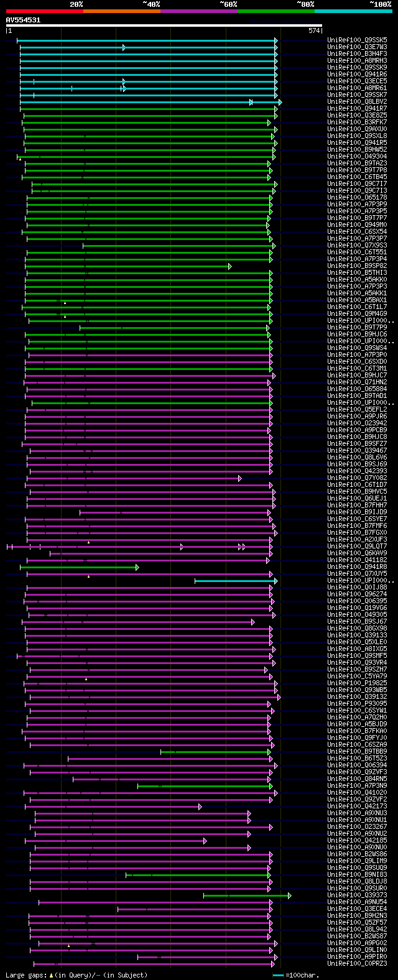This screenshot has width=398, height=980.
Task: Open hit UniRef100_Q3E7W3
Action: 357,47
